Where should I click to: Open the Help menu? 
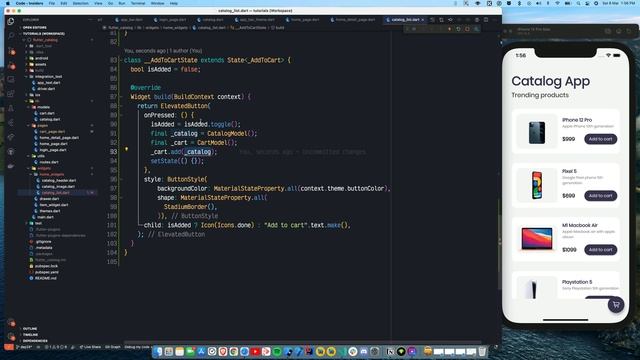173,3
